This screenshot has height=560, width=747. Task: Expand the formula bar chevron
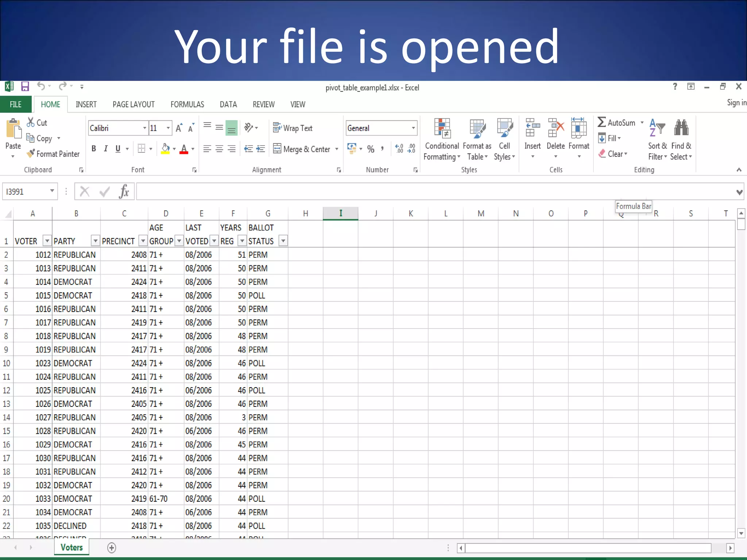point(739,192)
